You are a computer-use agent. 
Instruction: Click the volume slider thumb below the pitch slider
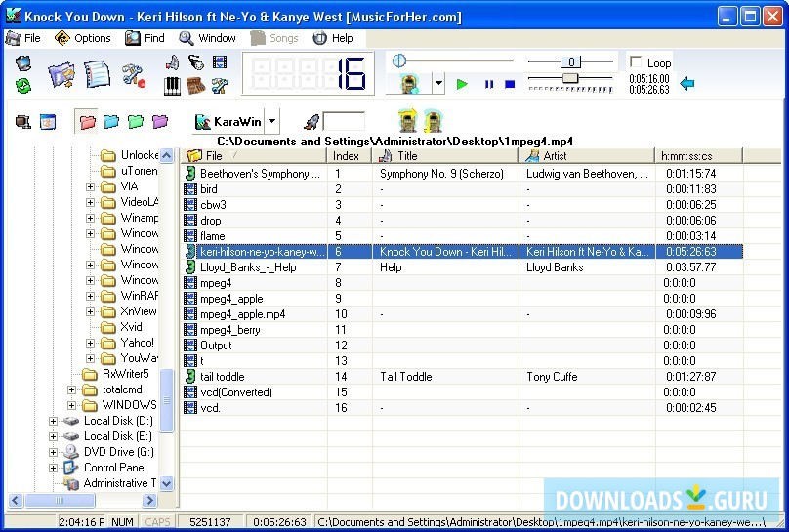(x=570, y=78)
